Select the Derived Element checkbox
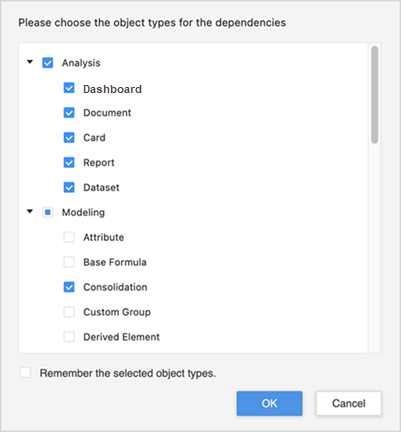The image size is (401, 432). click(x=69, y=337)
